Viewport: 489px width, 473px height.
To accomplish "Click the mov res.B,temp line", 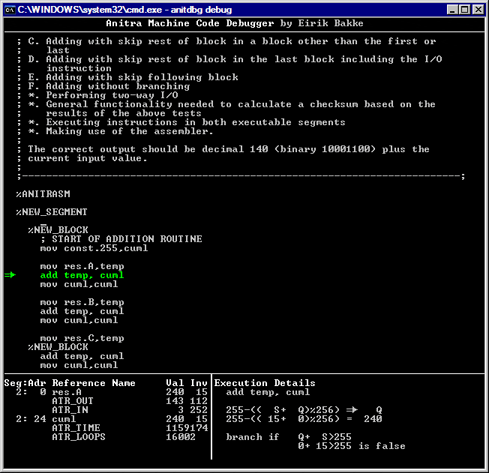I will tap(82, 302).
